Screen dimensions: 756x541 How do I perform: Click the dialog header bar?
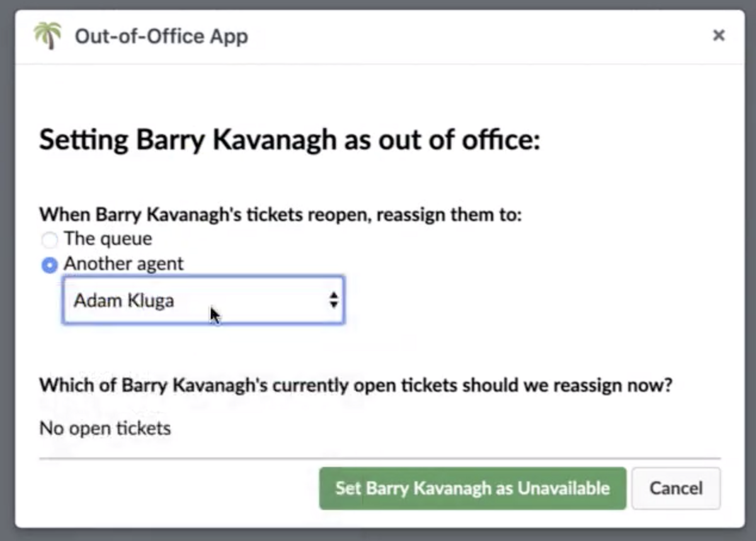(441, 37)
